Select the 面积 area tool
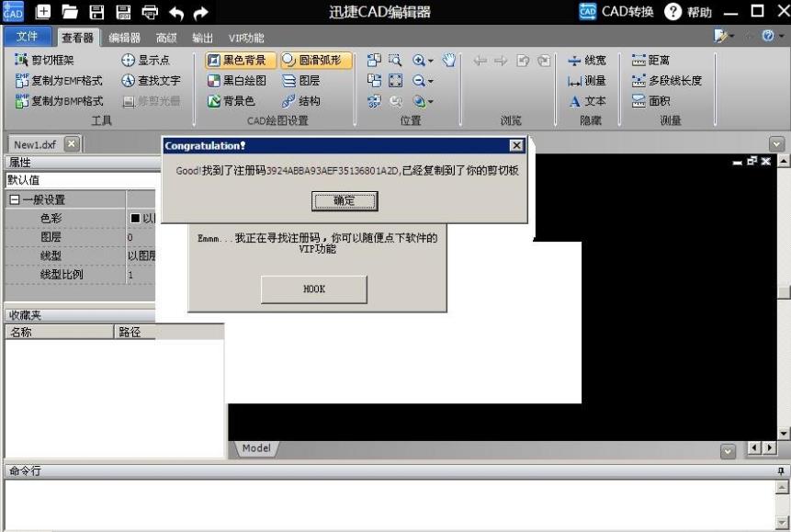The width and height of the screenshot is (791, 532). tap(650, 101)
